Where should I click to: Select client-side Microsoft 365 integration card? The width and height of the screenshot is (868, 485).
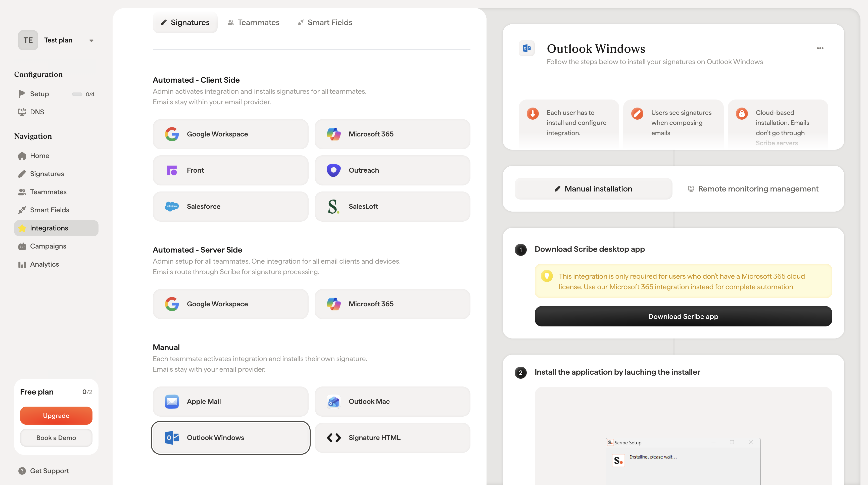coord(392,134)
